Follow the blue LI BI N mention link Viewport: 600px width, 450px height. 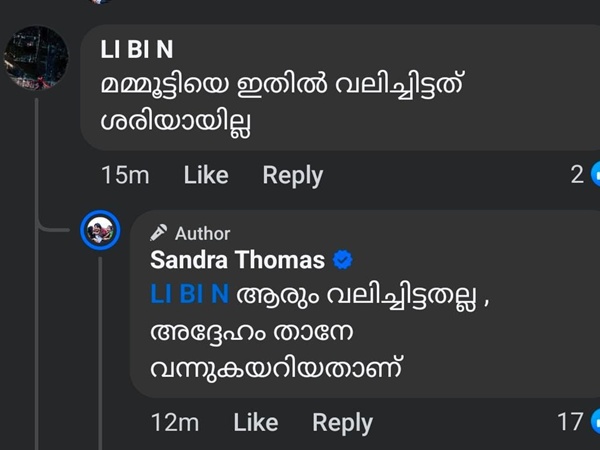190,294
